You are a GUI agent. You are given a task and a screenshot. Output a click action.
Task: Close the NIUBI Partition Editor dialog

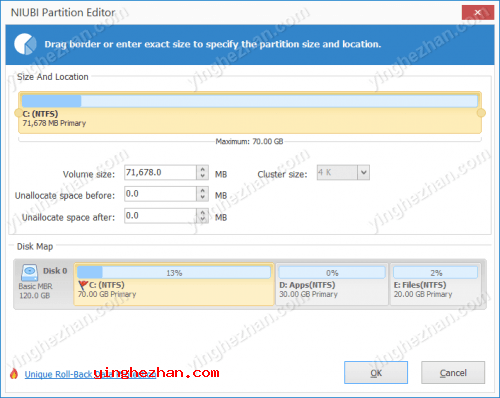pos(477,12)
